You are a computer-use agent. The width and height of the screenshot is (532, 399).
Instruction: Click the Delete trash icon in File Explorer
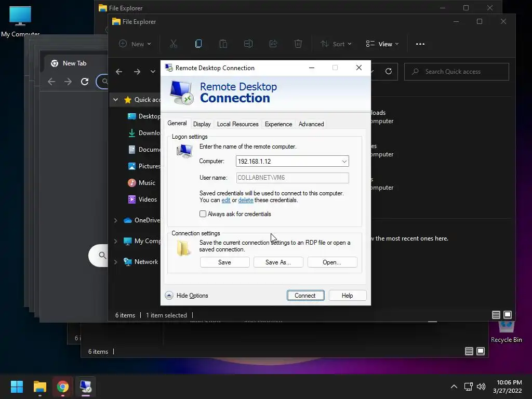(298, 44)
